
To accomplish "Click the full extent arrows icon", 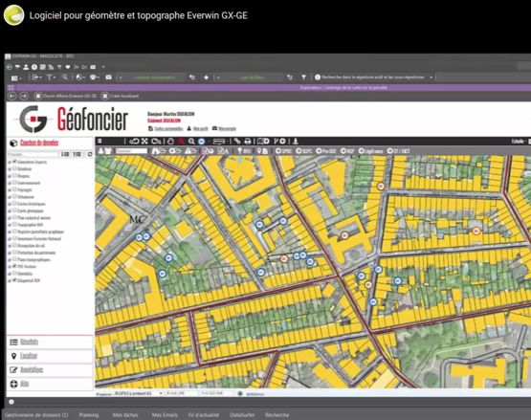I will click(x=144, y=141).
